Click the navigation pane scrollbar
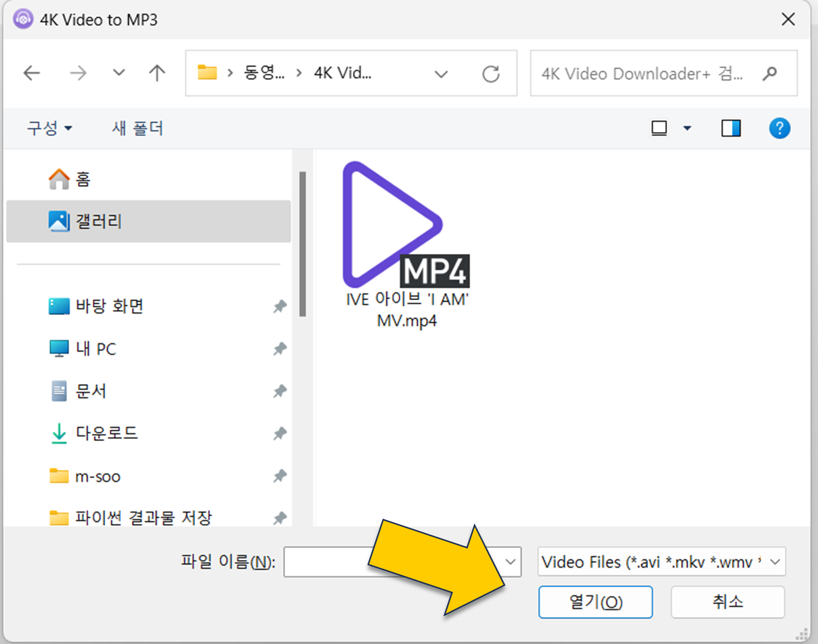 click(303, 244)
